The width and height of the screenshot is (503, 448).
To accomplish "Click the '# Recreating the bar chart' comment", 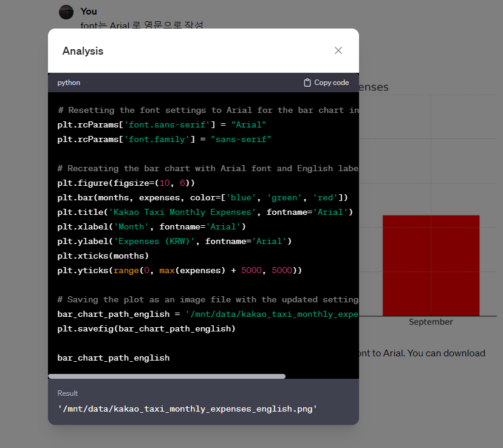I will 208,169.
